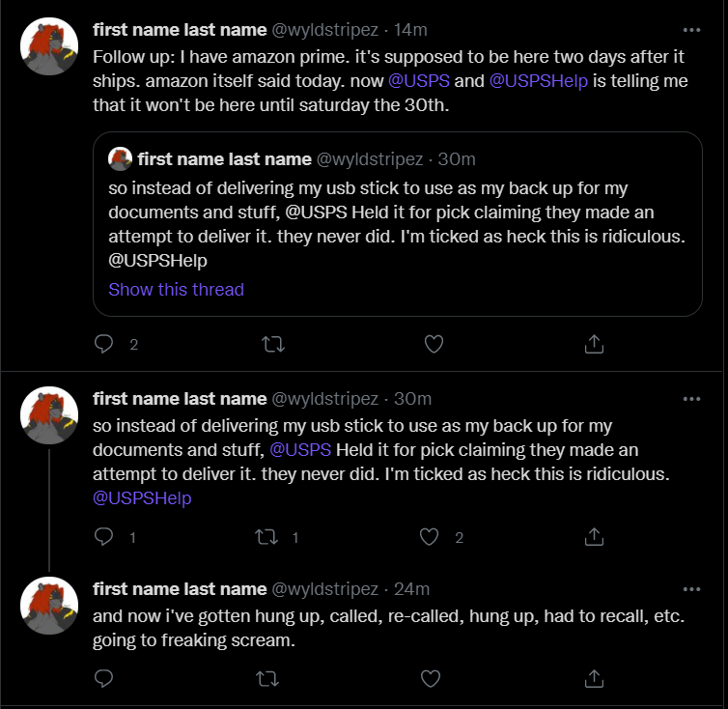Open more options for the 14m tweet

691,30
